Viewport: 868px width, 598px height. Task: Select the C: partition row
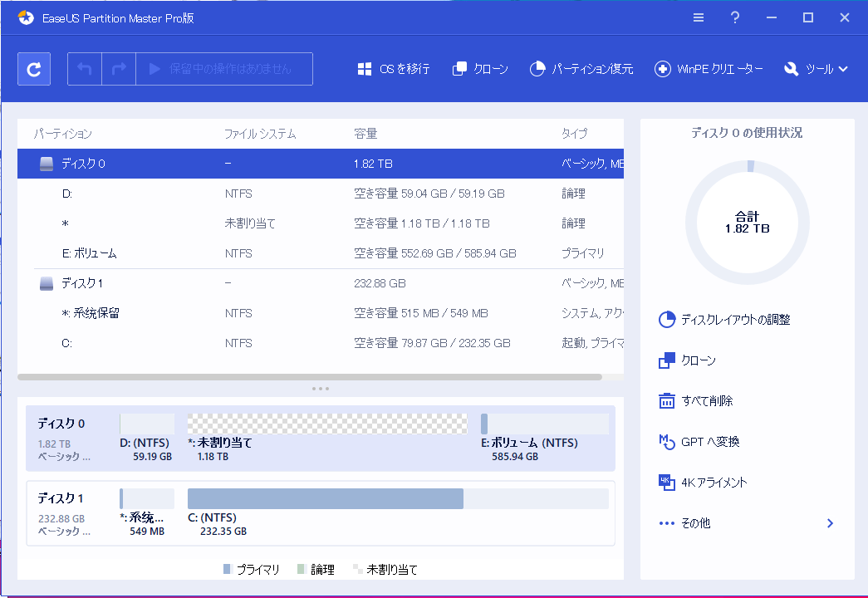click(x=321, y=343)
